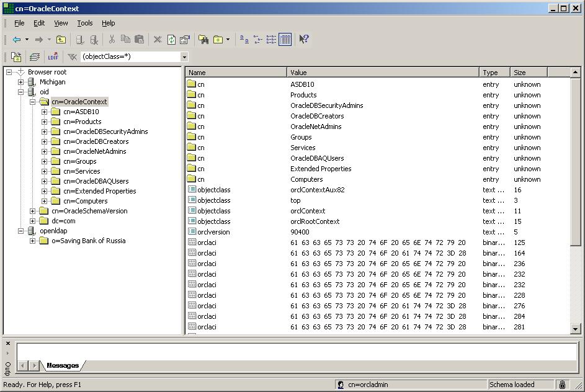Image resolution: width=585 pixels, height=392 pixels.
Task: Click the lock icon in status bar
Action: (562, 385)
